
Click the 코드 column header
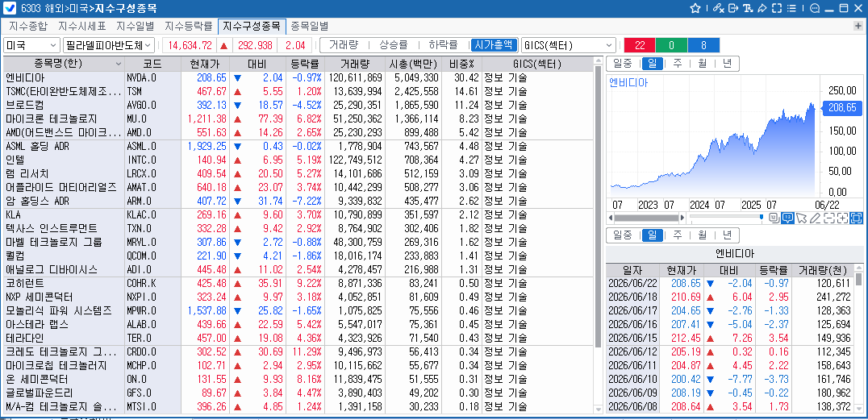(x=152, y=64)
